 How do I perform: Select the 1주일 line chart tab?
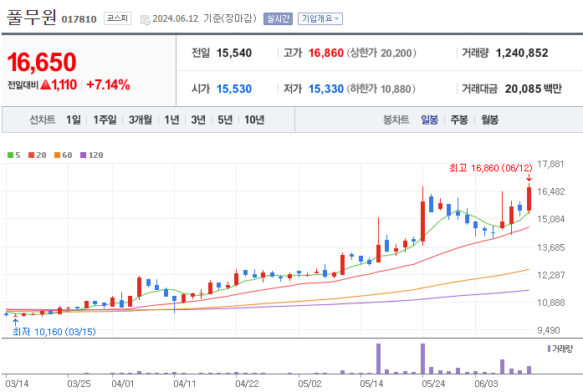(105, 120)
